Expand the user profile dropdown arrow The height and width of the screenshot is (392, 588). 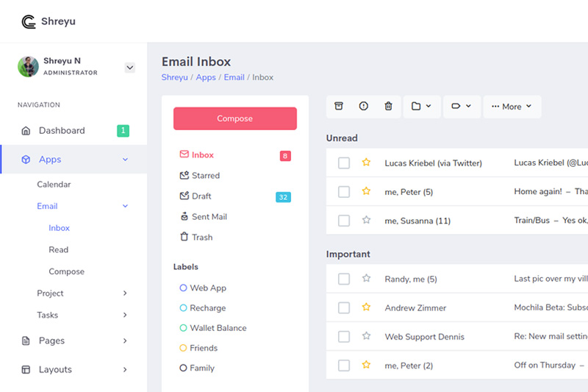[130, 68]
